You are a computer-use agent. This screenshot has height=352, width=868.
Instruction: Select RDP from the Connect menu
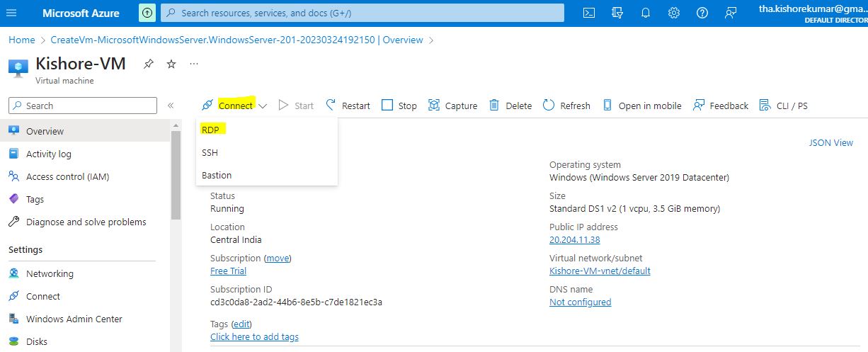point(210,130)
